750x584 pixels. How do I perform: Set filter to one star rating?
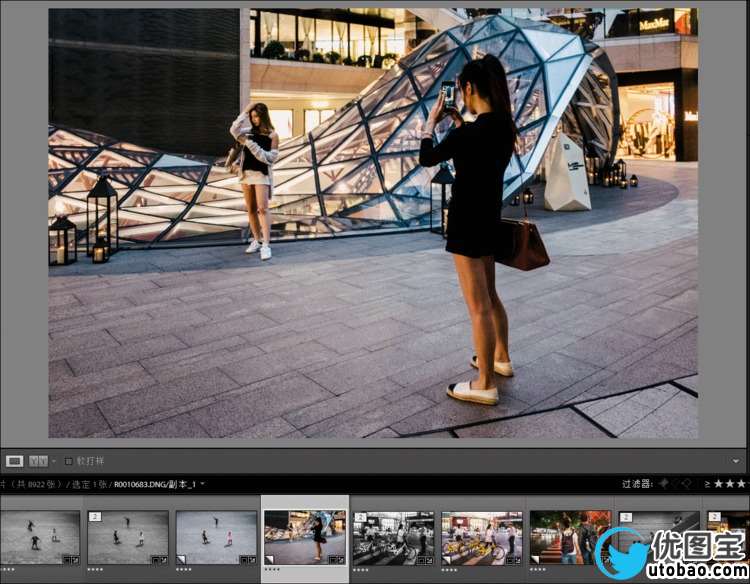coord(718,484)
